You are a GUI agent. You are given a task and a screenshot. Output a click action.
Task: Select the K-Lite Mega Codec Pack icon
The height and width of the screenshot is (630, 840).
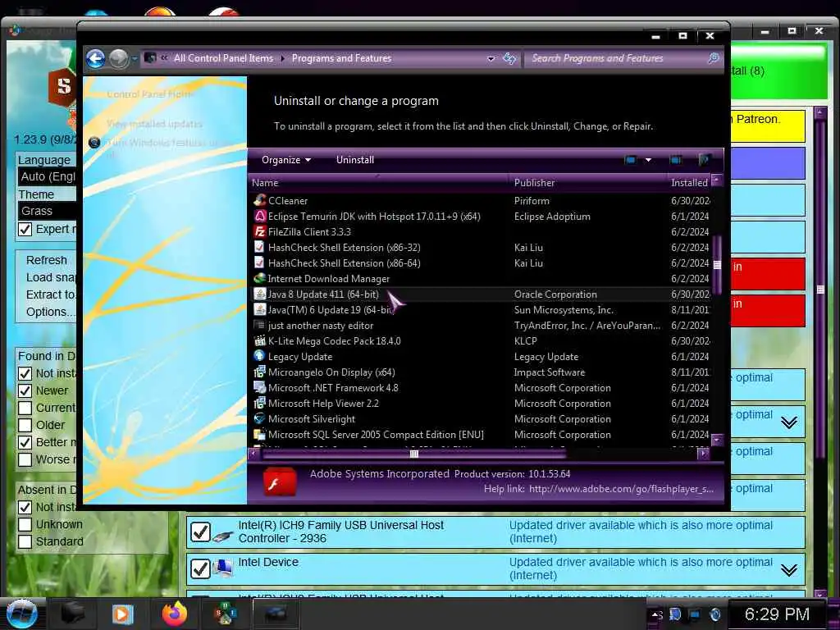click(260, 340)
